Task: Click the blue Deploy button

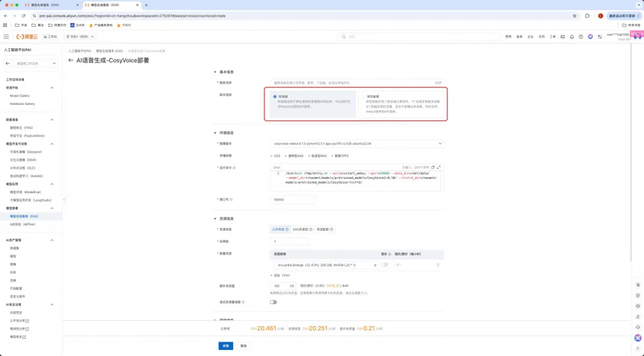Action: click(x=226, y=346)
